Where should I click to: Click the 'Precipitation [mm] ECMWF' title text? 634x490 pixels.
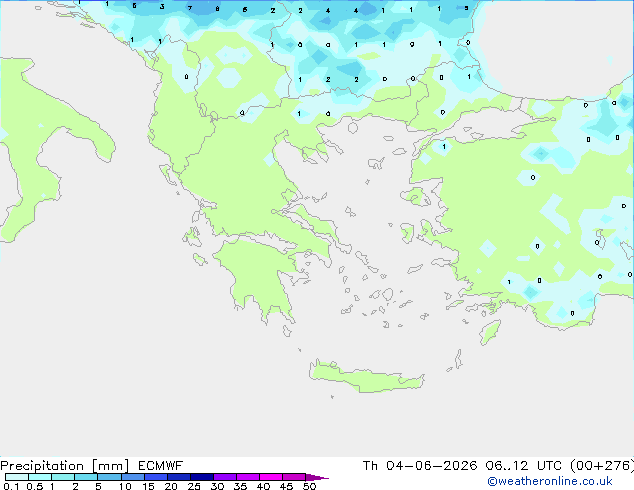click(x=92, y=466)
